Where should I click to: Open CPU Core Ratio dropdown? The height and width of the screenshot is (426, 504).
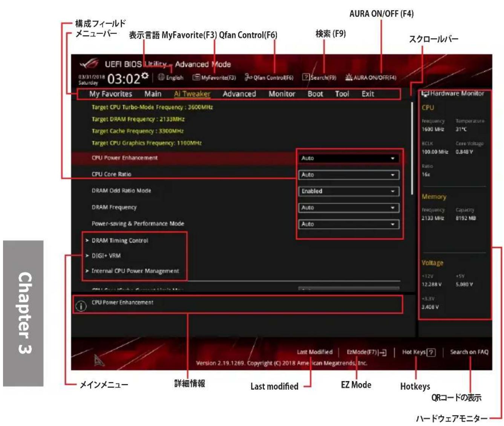coord(348,175)
